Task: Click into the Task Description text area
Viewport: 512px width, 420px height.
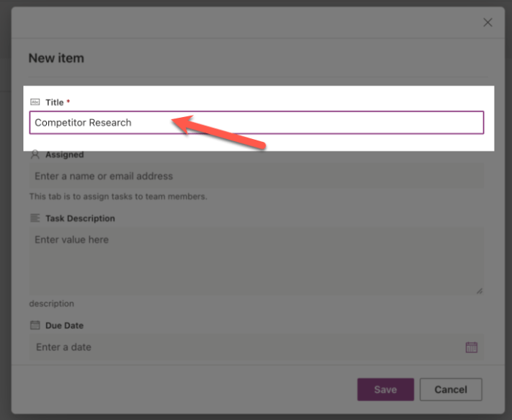Action: [x=256, y=260]
